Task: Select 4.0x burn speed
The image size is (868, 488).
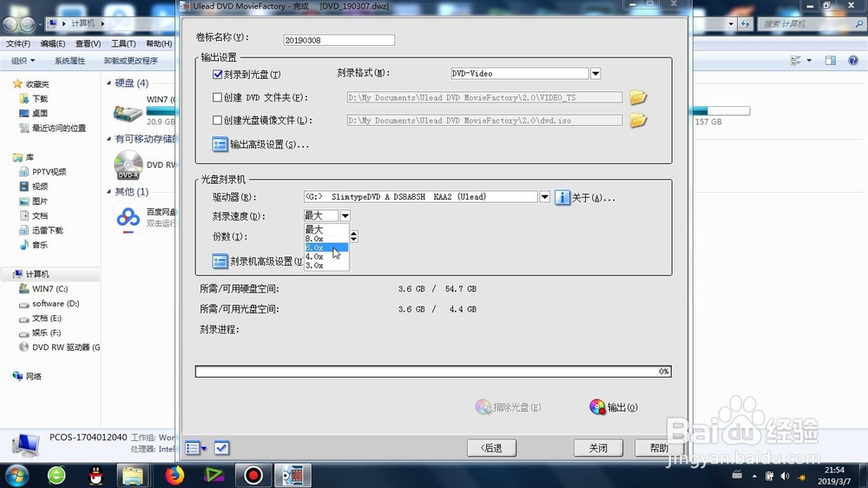Action: tap(326, 256)
